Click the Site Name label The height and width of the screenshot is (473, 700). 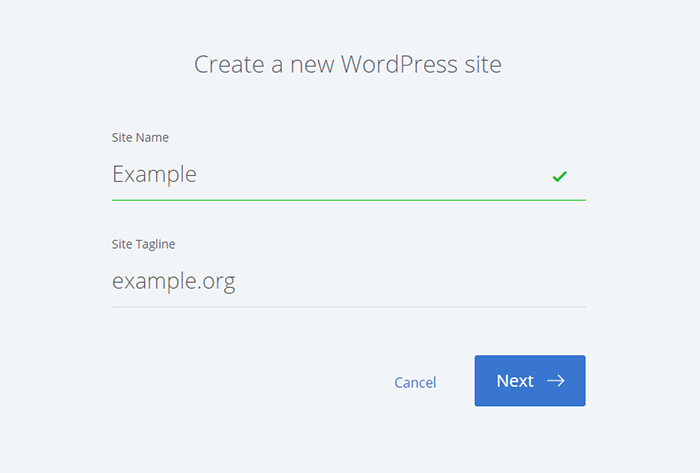pyautogui.click(x=139, y=137)
